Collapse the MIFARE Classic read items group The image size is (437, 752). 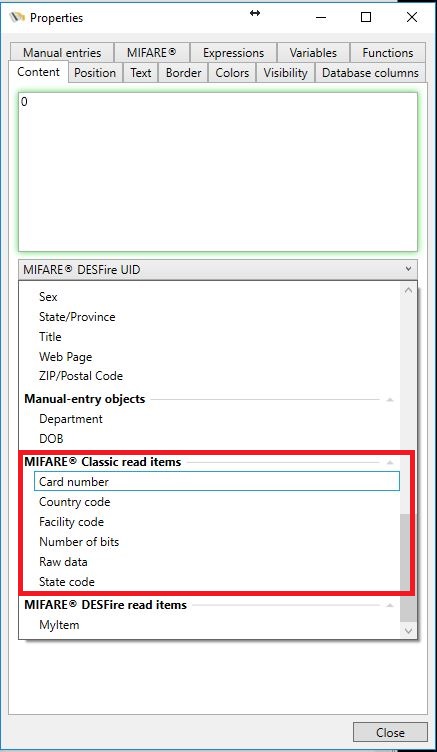[x=390, y=462]
